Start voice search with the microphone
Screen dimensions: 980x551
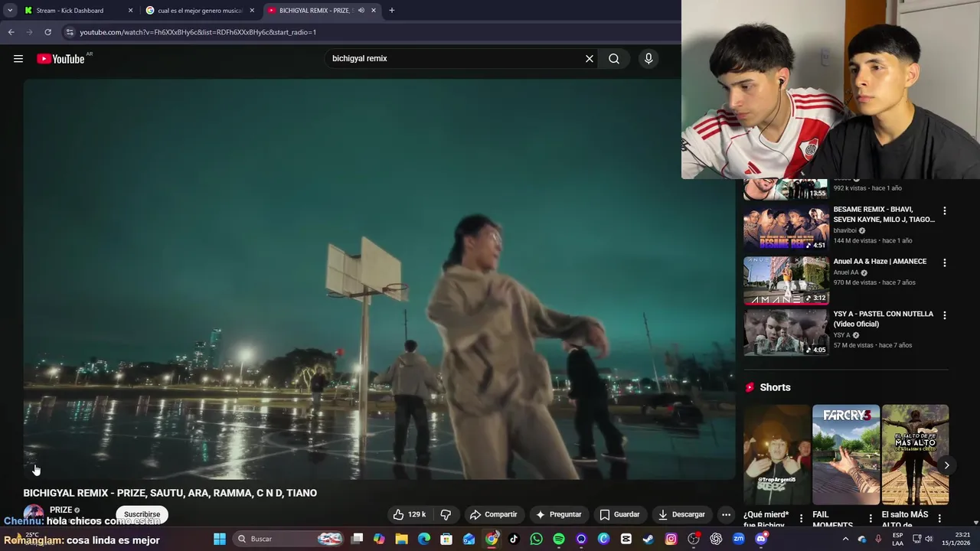point(648,59)
